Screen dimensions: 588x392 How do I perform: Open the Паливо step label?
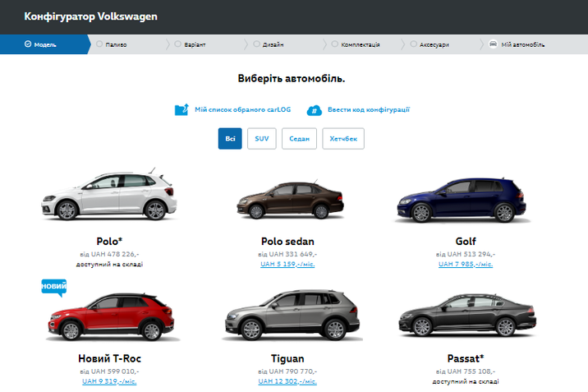(x=116, y=44)
